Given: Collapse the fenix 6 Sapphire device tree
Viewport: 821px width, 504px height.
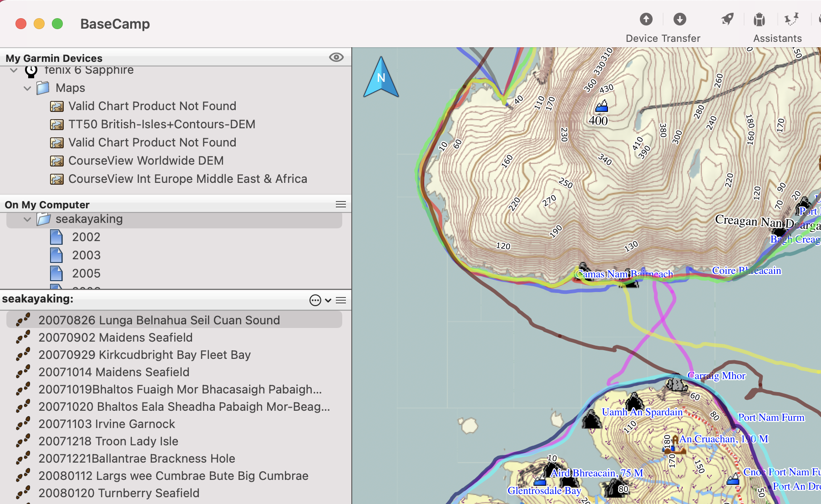Looking at the screenshot, I should tap(14, 70).
